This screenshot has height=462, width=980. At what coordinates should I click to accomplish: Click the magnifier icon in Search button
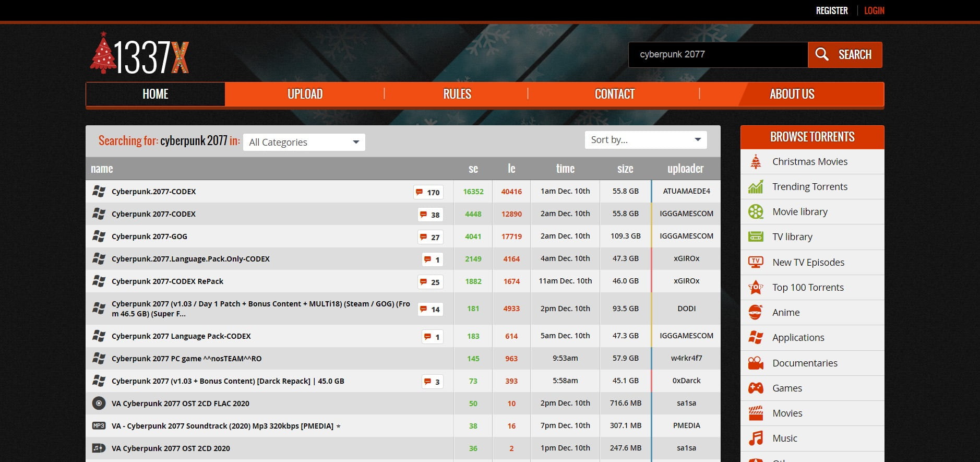(x=822, y=54)
